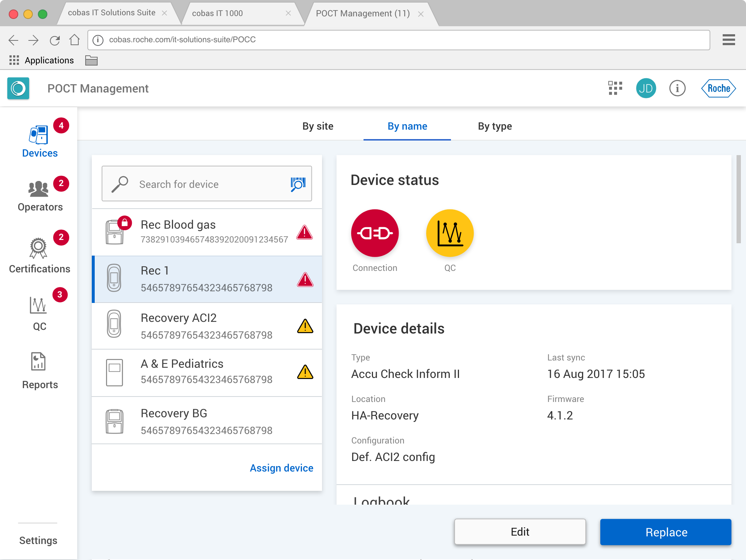Switch to the By type tab
Image resolution: width=746 pixels, height=560 pixels.
pyautogui.click(x=495, y=126)
